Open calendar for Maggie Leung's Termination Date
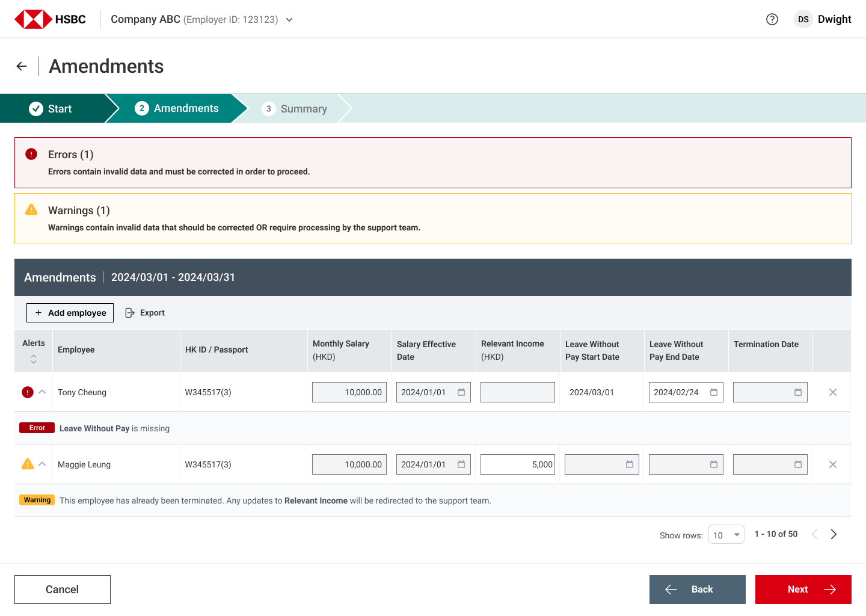866x616 pixels. coord(798,464)
